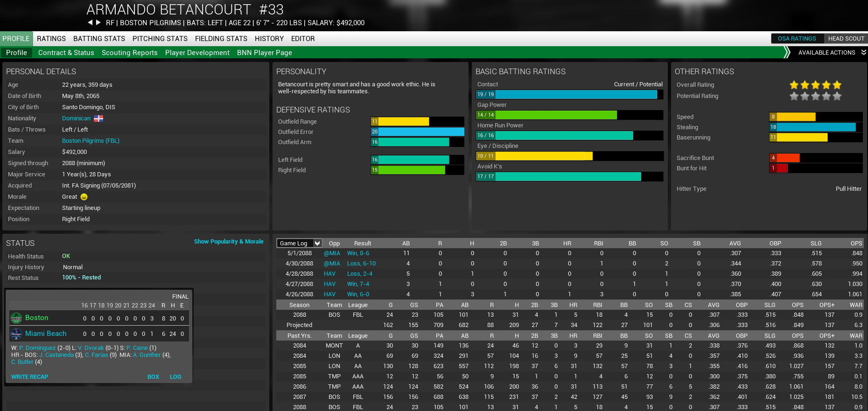
Task: Click the potential rating gray stars
Action: [x=815, y=96]
